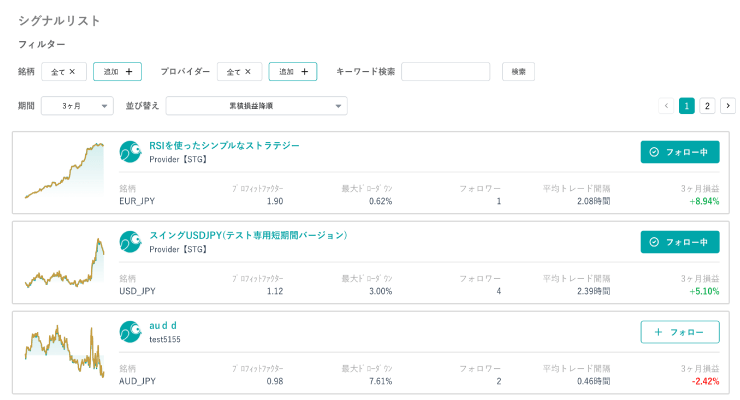This screenshot has width=740, height=400.
Task: Select page 1 in pagination
Action: tap(687, 106)
